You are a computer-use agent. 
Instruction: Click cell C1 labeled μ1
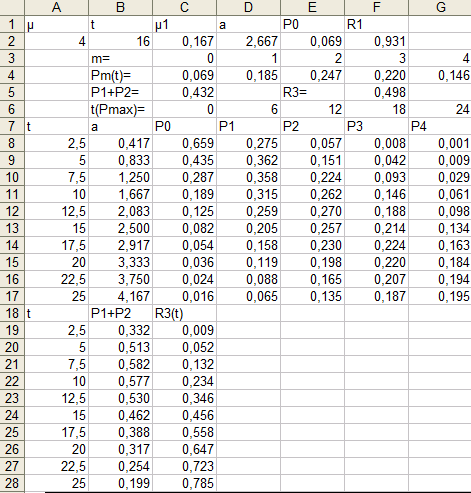[x=184, y=24]
